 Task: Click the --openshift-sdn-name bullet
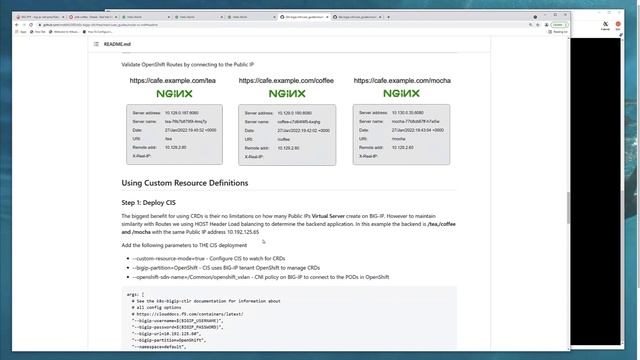(260, 277)
